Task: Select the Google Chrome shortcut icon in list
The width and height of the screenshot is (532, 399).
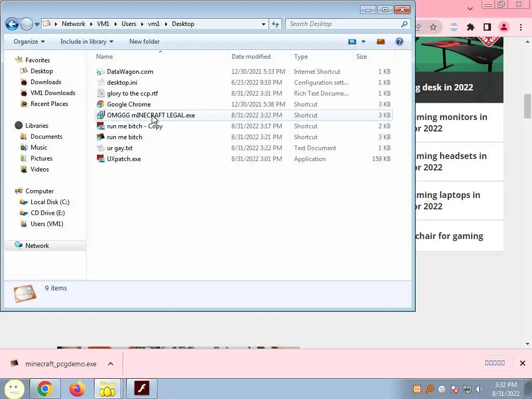Action: 100,104
